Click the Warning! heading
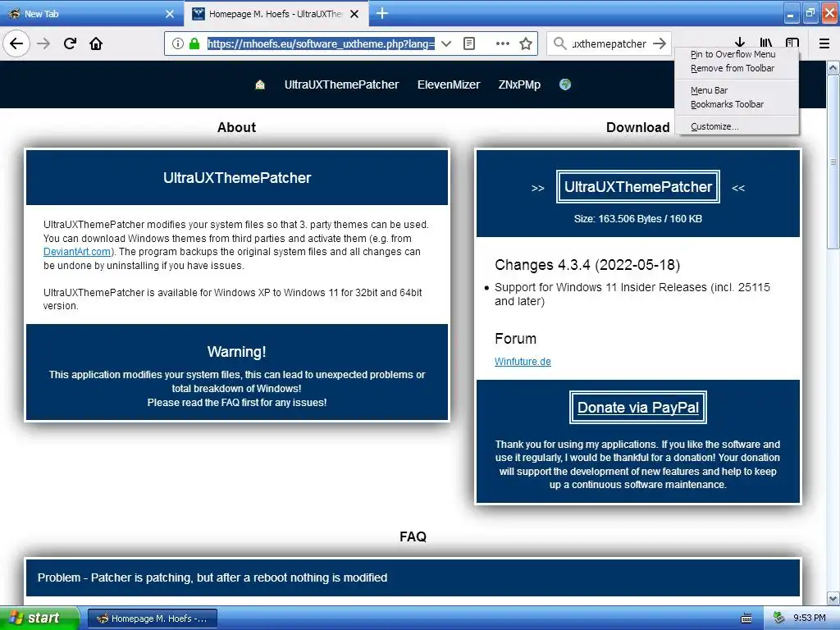This screenshot has width=840, height=630. coord(237,351)
